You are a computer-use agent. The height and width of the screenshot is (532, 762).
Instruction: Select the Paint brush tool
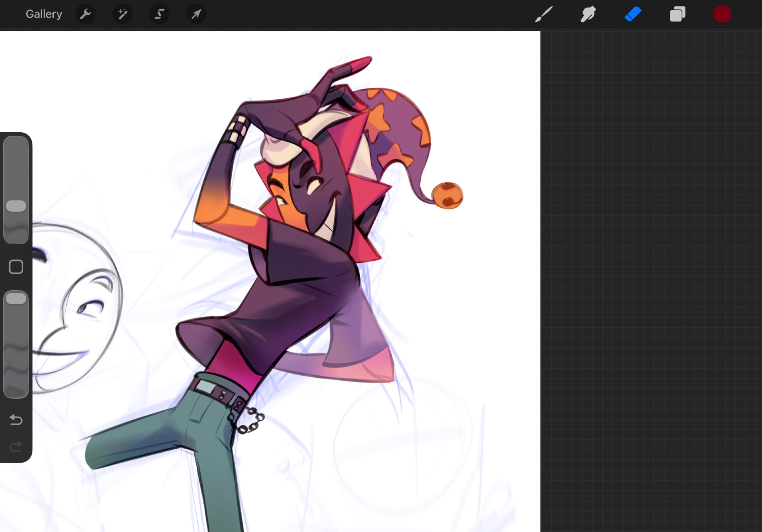(544, 14)
